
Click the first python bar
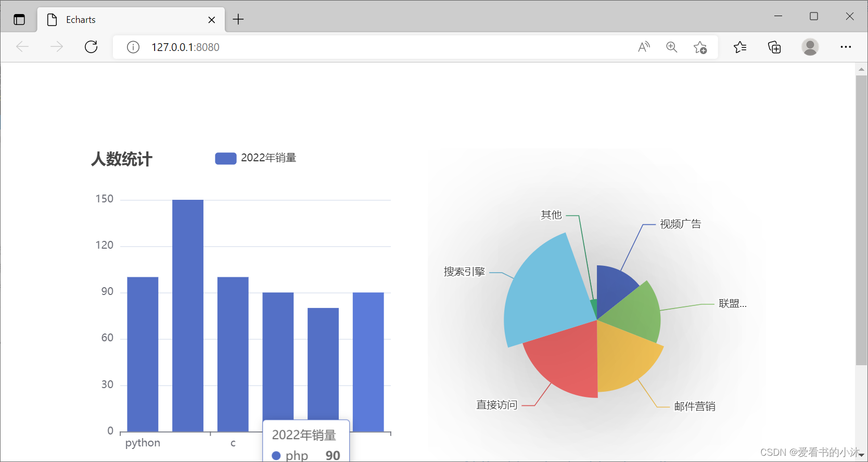143,354
